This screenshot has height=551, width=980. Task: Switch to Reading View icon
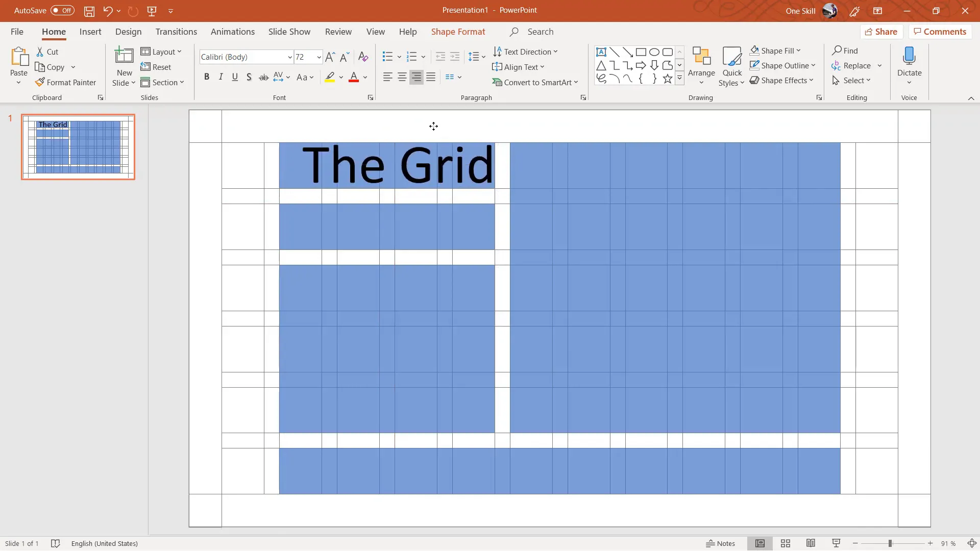tap(811, 543)
